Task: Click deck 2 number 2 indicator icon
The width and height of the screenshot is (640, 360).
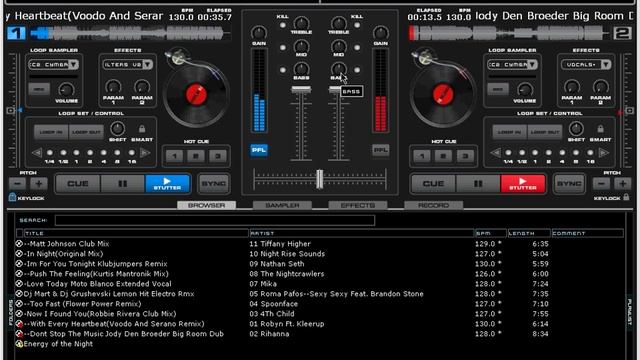Action: coord(622,33)
